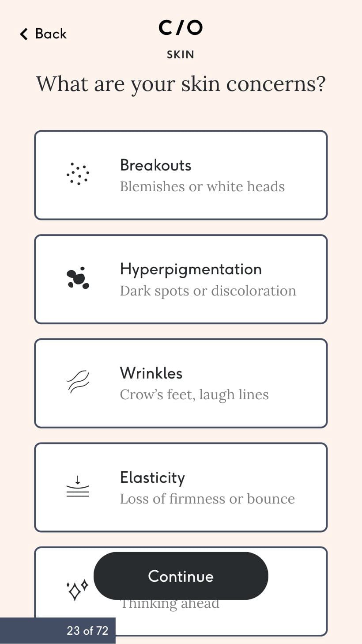The width and height of the screenshot is (362, 644).
Task: Tap the Continue button
Action: pyautogui.click(x=181, y=576)
